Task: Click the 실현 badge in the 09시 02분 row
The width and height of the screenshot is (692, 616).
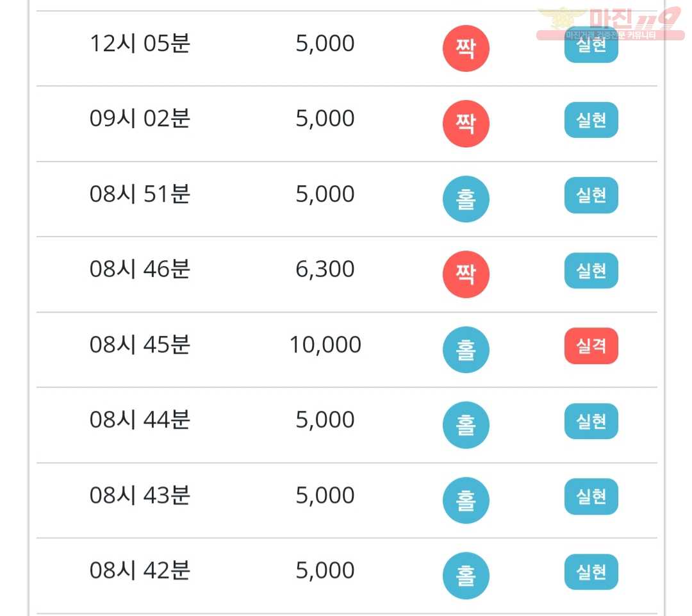Action: [x=591, y=120]
